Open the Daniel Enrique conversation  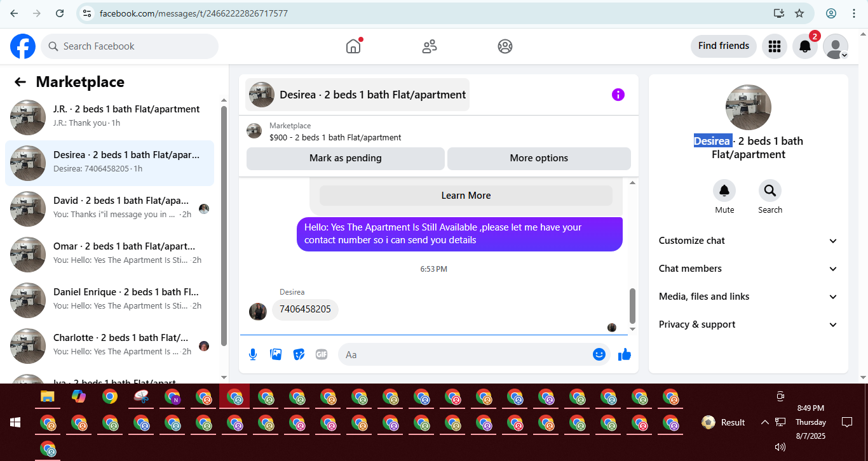pos(109,300)
